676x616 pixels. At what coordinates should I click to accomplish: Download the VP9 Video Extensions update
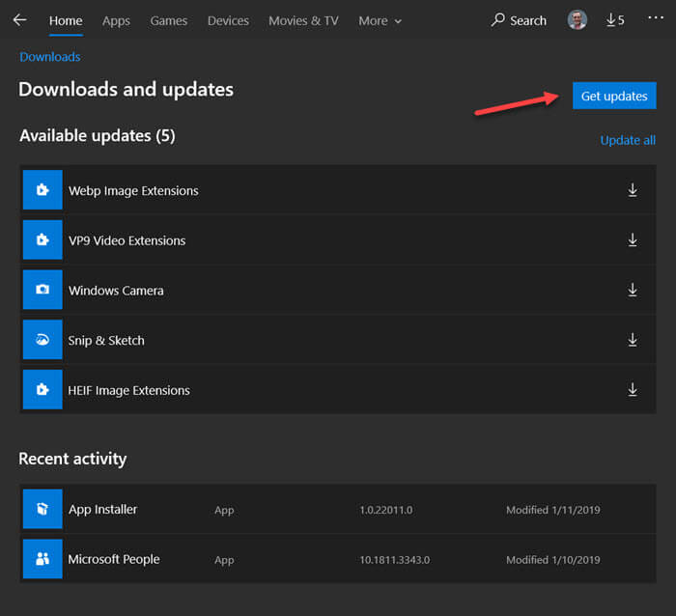(x=632, y=239)
